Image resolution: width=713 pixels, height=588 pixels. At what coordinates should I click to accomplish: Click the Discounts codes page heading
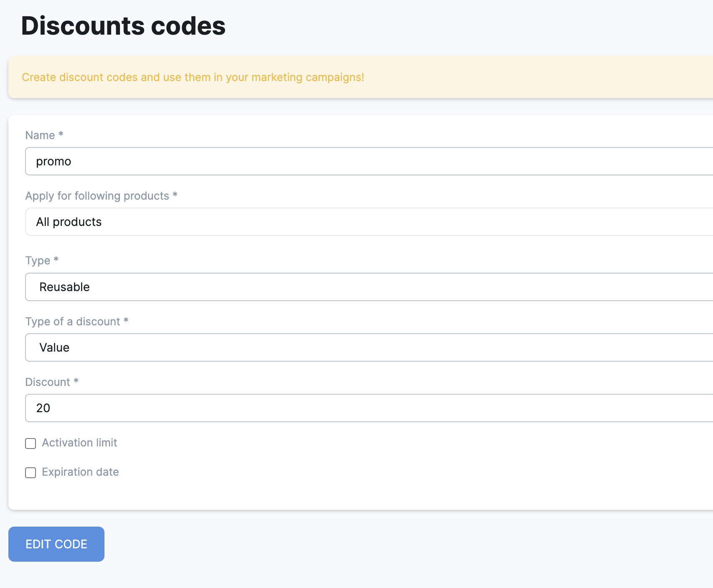point(123,26)
